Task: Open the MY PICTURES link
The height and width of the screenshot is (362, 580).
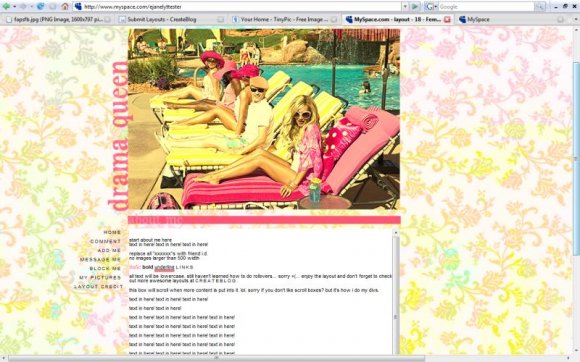Action: pos(100,278)
